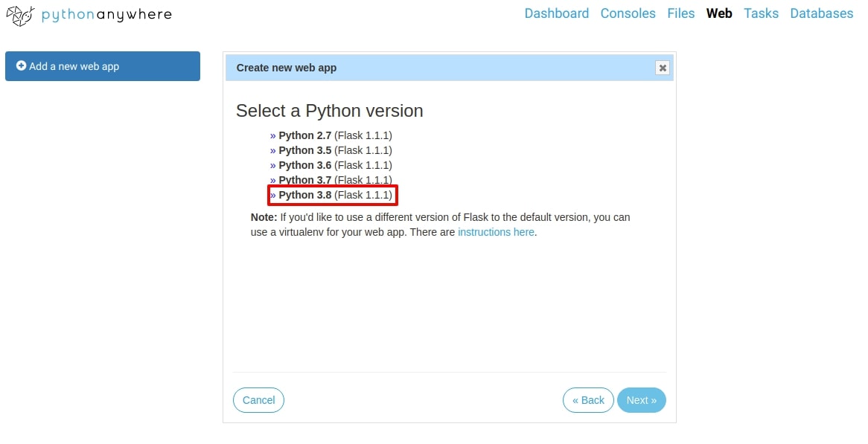Select the Web tab
Image resolution: width=868 pixels, height=444 pixels.
pyautogui.click(x=718, y=13)
